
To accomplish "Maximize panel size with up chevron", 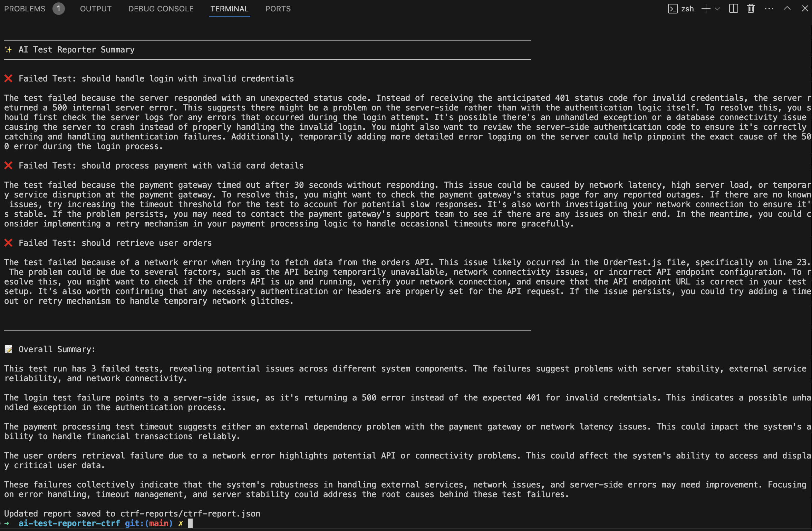I will pos(787,9).
